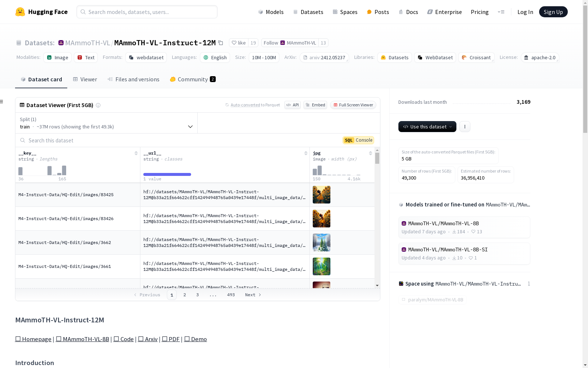Open the MAmmoTH-VL/MAmmoTH-VL-8B model card

point(464,227)
